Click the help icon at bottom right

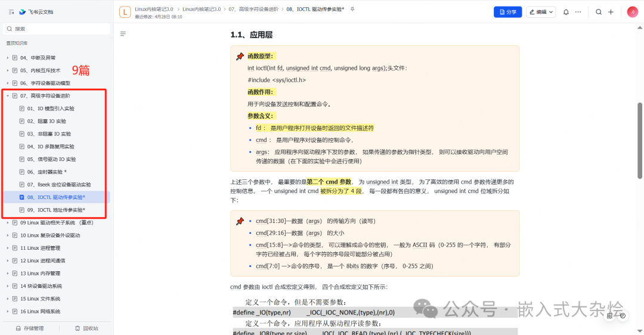tap(623, 316)
